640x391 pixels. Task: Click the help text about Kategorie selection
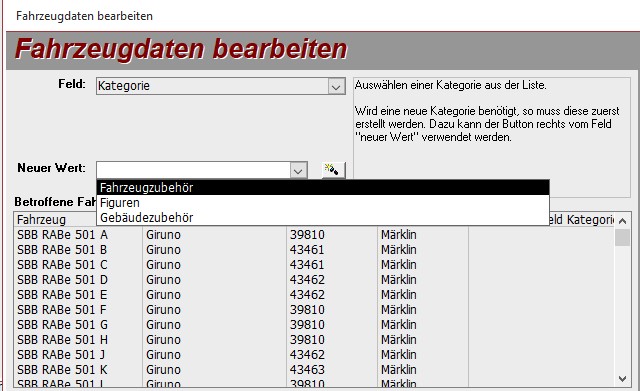(487, 111)
